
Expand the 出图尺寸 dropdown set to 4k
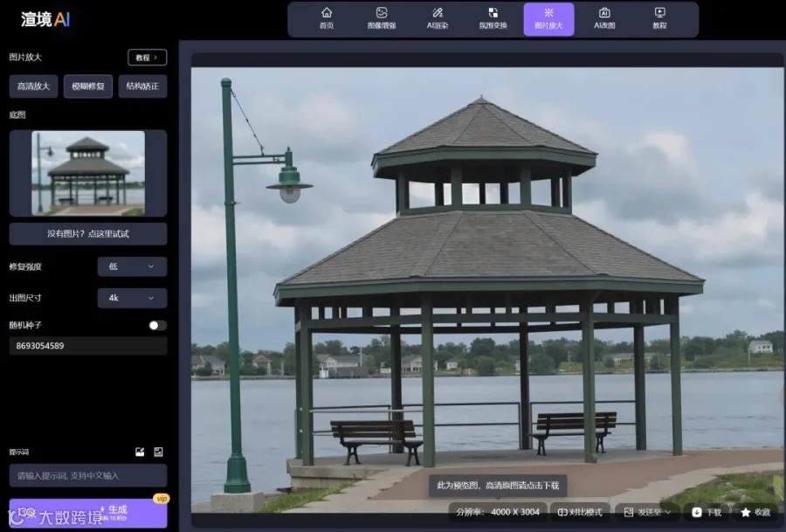[132, 298]
